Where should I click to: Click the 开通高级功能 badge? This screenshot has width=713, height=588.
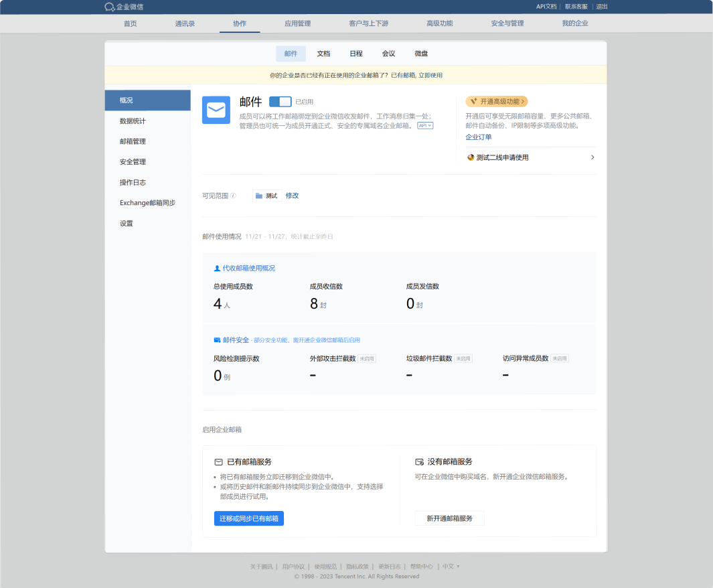497,102
